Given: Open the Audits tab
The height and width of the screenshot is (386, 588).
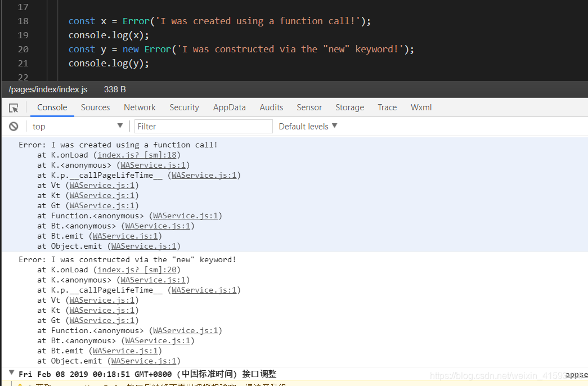Looking at the screenshot, I should click(271, 107).
